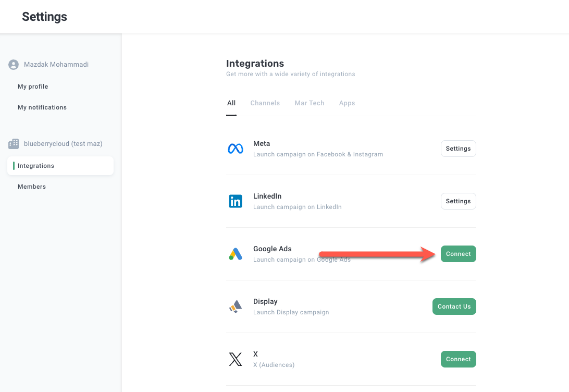Viewport: 569px width, 392px height.
Task: Connect the X integration
Action: tap(458, 359)
